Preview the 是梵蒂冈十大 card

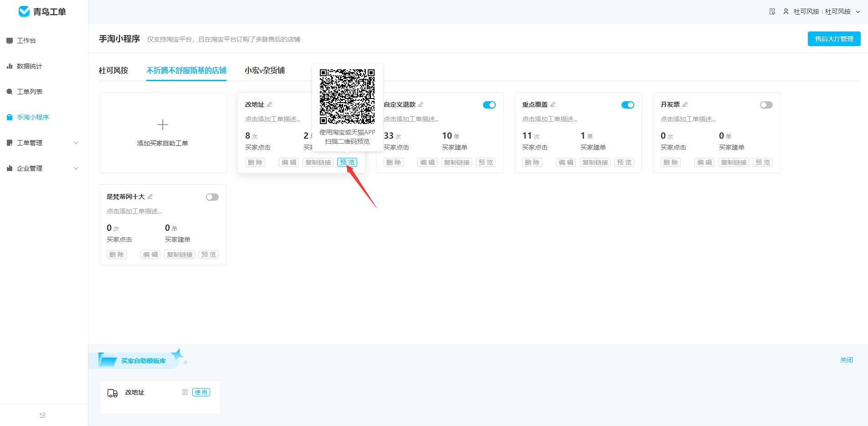click(x=209, y=255)
